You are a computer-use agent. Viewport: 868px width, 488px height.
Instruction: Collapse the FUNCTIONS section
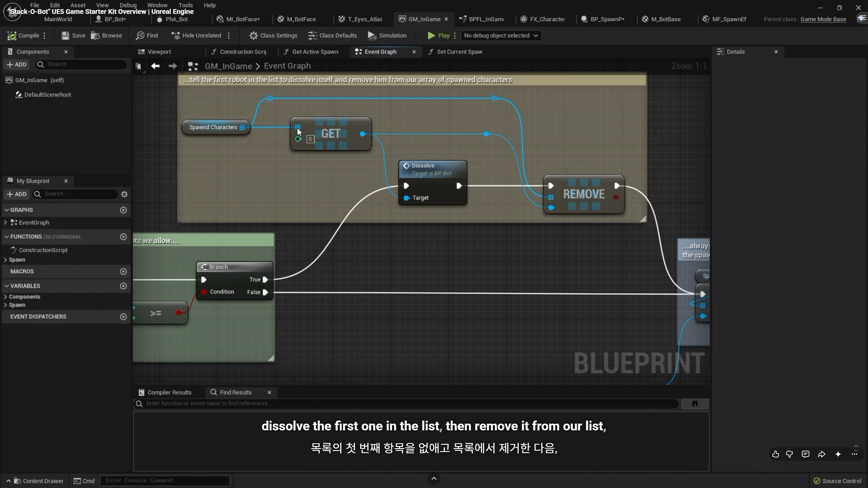coord(6,237)
